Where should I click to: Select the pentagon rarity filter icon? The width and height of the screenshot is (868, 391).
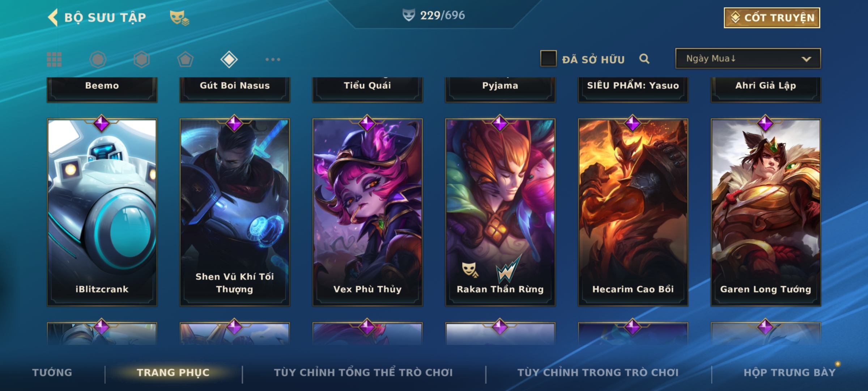(185, 59)
